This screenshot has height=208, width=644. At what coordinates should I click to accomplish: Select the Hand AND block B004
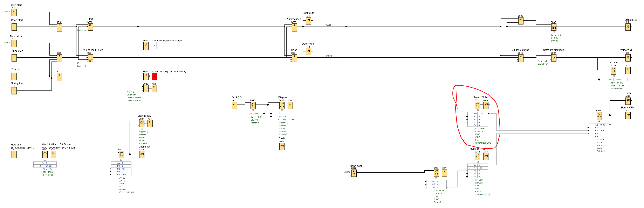point(294,58)
